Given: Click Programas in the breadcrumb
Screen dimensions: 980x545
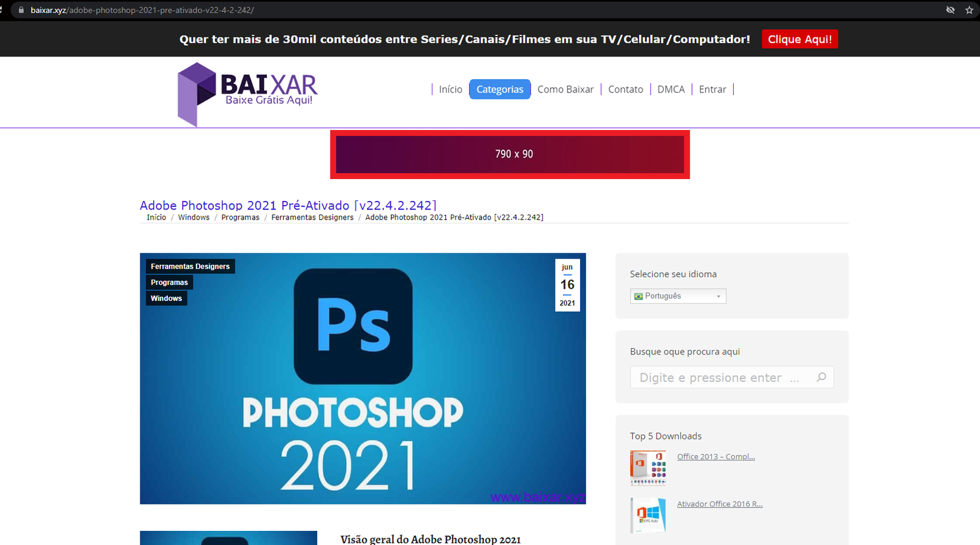Looking at the screenshot, I should pos(240,218).
